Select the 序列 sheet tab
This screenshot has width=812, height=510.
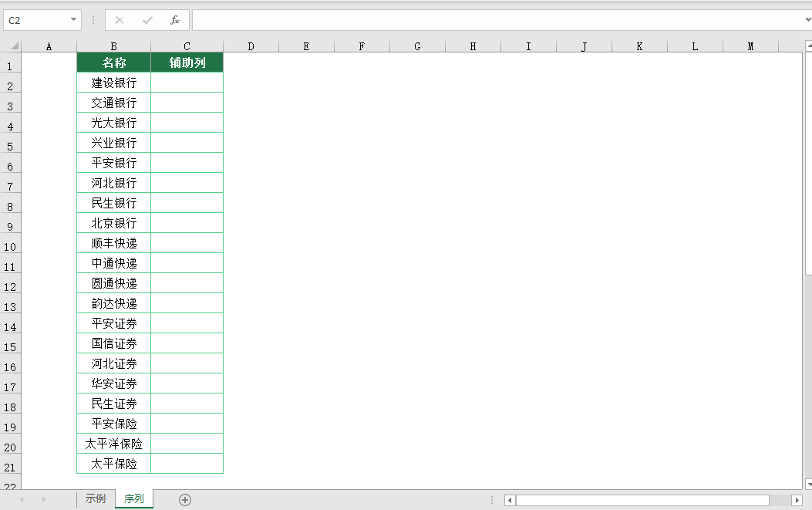pyautogui.click(x=134, y=498)
